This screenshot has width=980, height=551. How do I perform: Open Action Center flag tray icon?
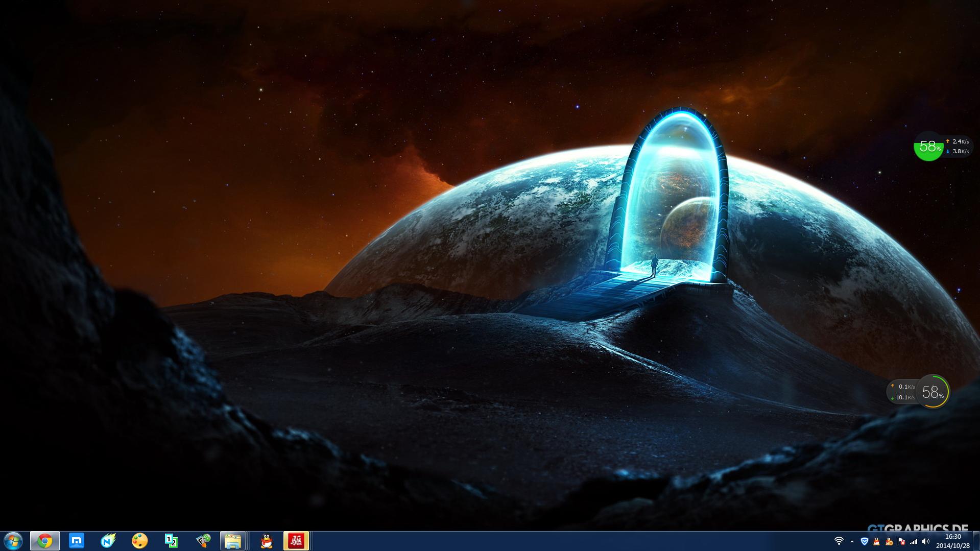[901, 541]
